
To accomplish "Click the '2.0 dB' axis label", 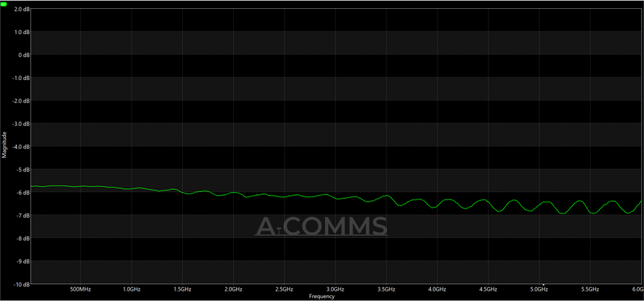I will [x=21, y=9].
